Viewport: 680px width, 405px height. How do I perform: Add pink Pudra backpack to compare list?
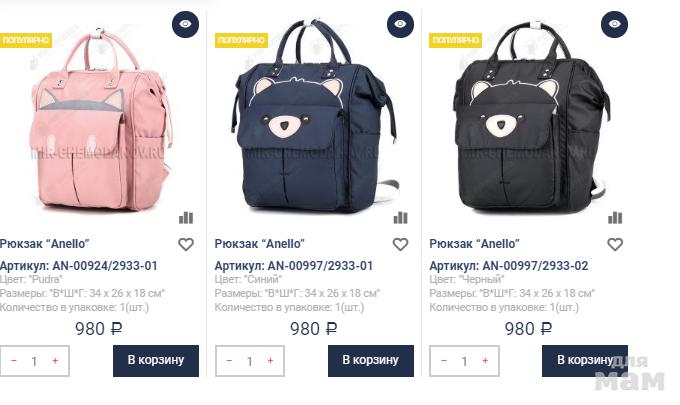186,217
